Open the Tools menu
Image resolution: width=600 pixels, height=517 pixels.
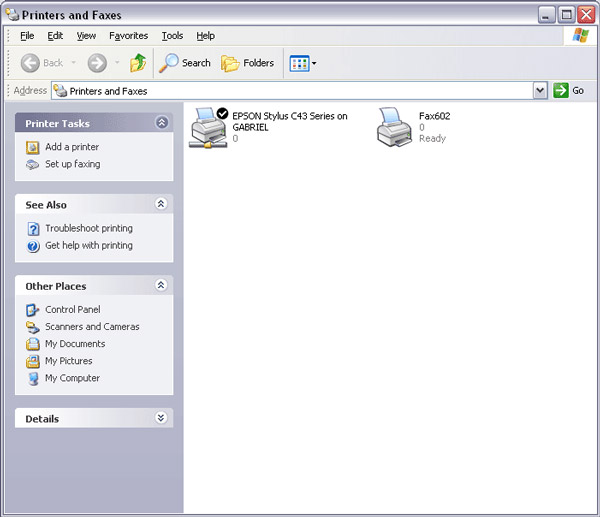pyautogui.click(x=172, y=36)
